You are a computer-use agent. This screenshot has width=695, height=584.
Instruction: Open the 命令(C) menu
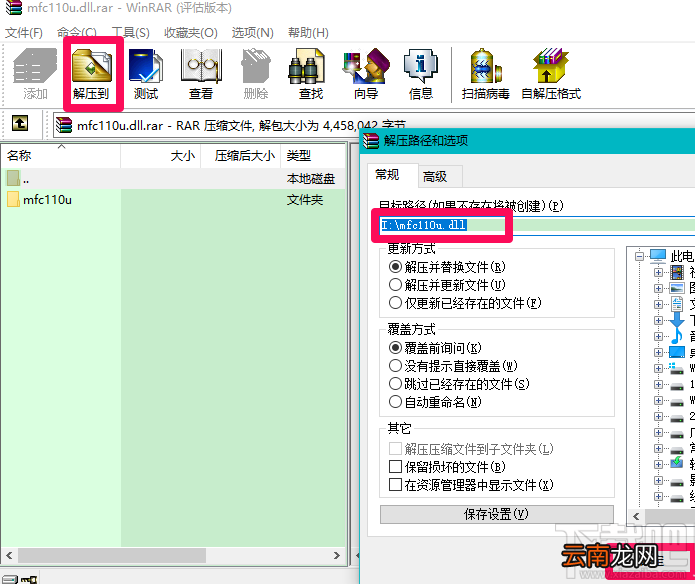click(76, 33)
